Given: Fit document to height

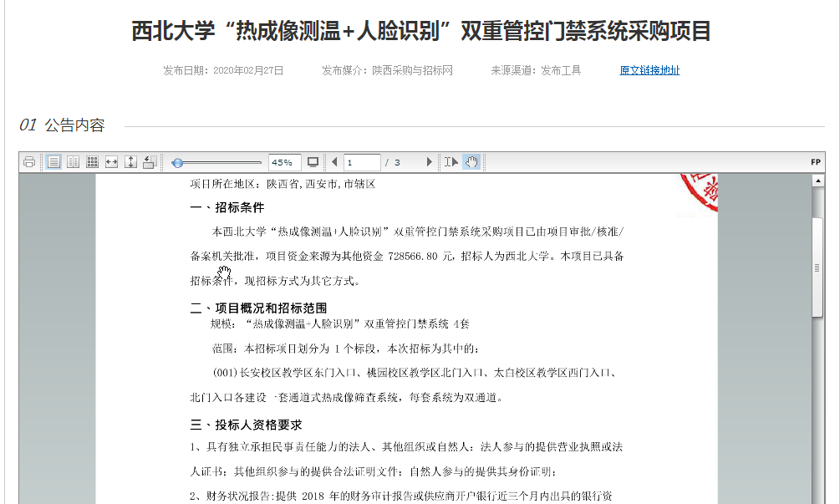Looking at the screenshot, I should pos(130,162).
